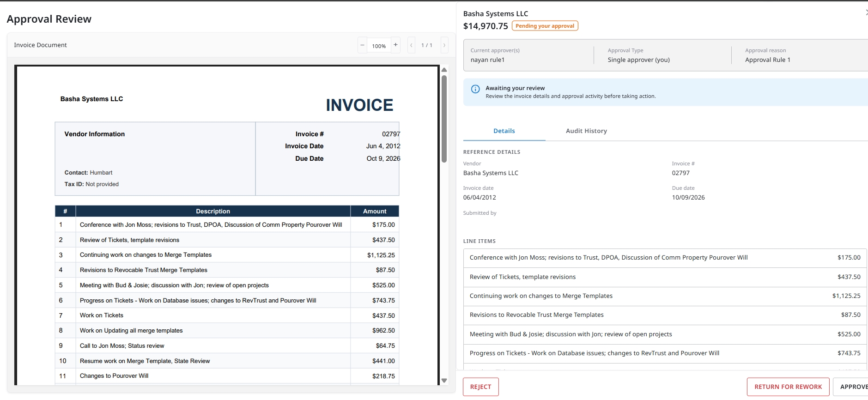Zoom out the invoice document with minus
The height and width of the screenshot is (400, 868).
click(x=362, y=45)
